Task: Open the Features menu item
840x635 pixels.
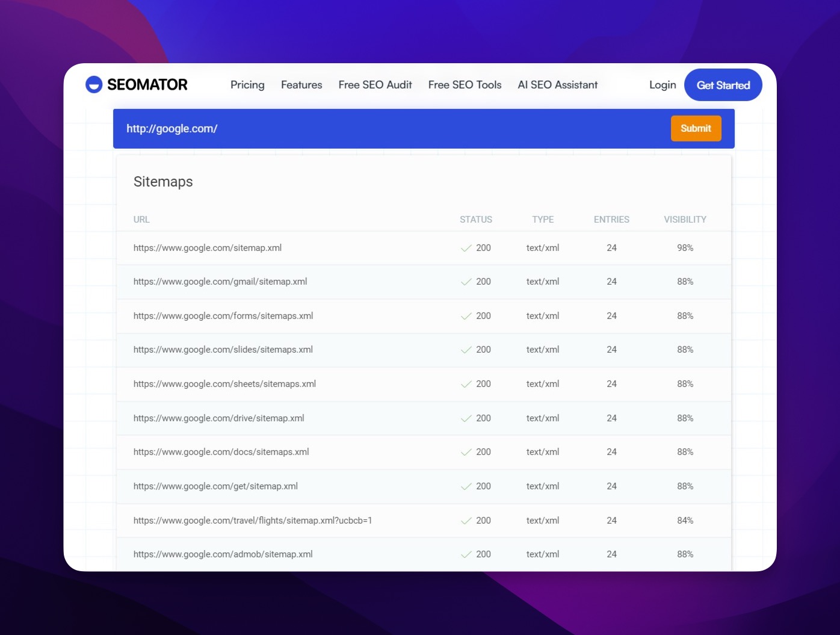Action: click(301, 85)
